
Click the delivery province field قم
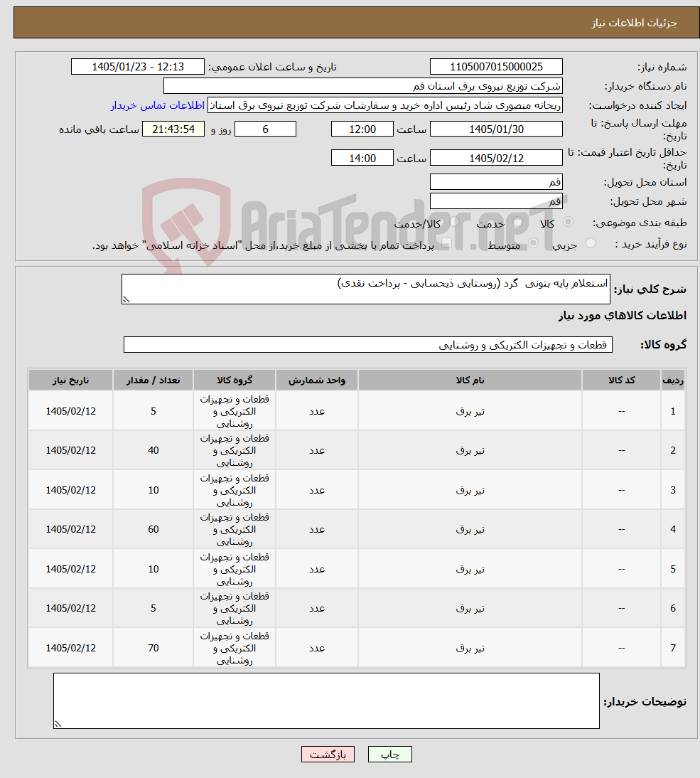(496, 181)
